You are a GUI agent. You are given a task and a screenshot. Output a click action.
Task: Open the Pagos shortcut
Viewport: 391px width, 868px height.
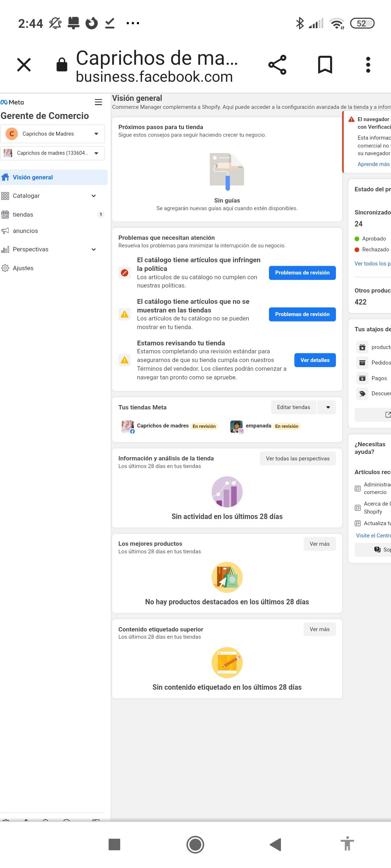click(x=372, y=378)
